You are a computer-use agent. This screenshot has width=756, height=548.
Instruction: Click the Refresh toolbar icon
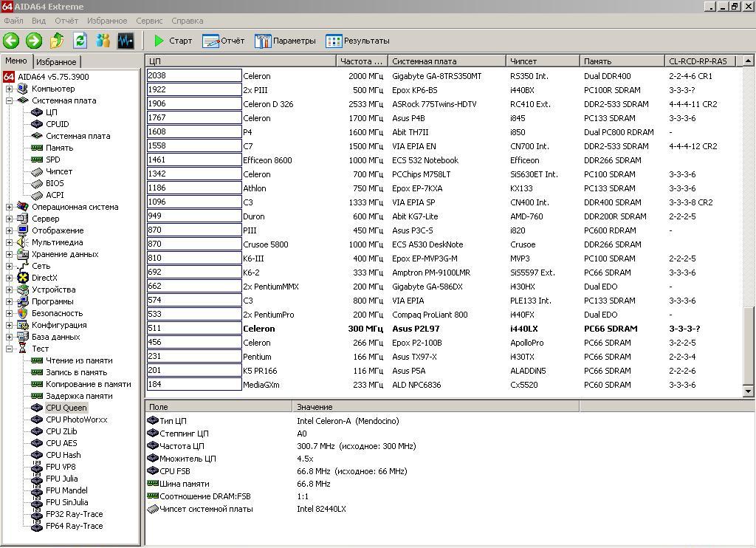tap(80, 41)
